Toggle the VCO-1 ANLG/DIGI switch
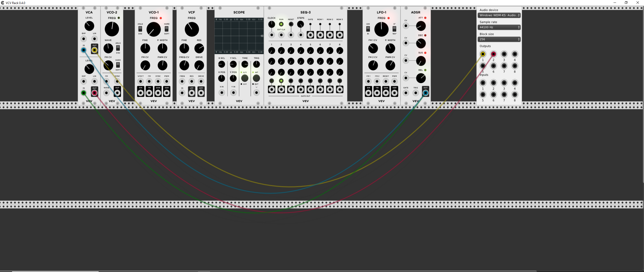 (140, 29)
